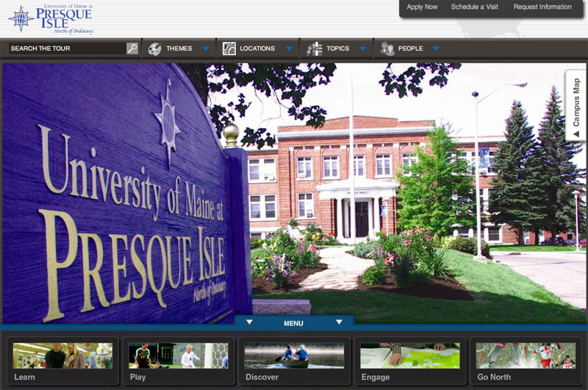Click the left arrow beside MENU
The width and height of the screenshot is (588, 390).
249,322
